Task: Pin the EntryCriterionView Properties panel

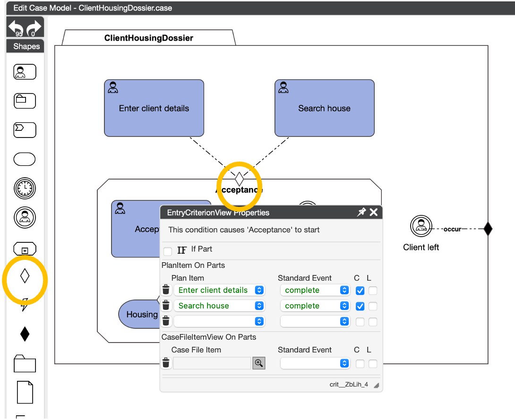Action: click(x=361, y=213)
